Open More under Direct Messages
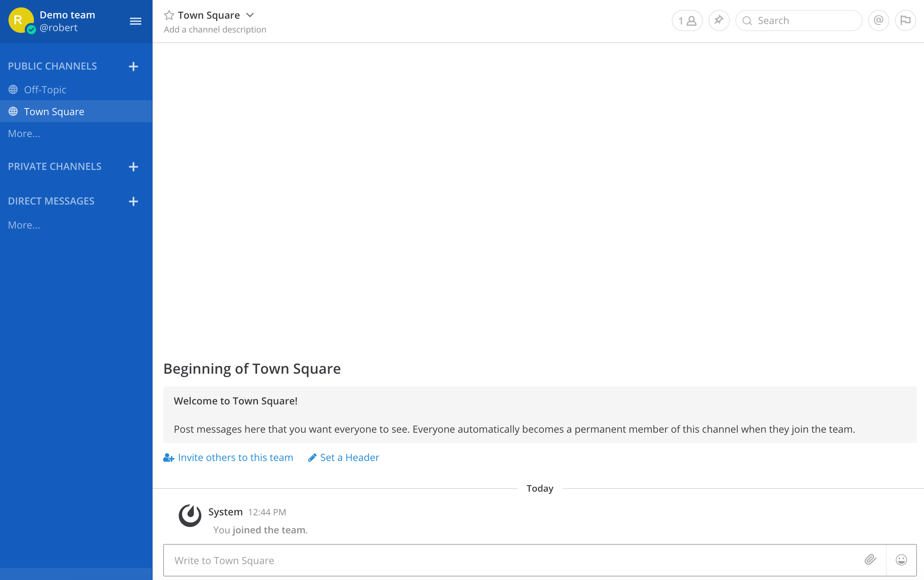This screenshot has height=580, width=924. point(24,225)
